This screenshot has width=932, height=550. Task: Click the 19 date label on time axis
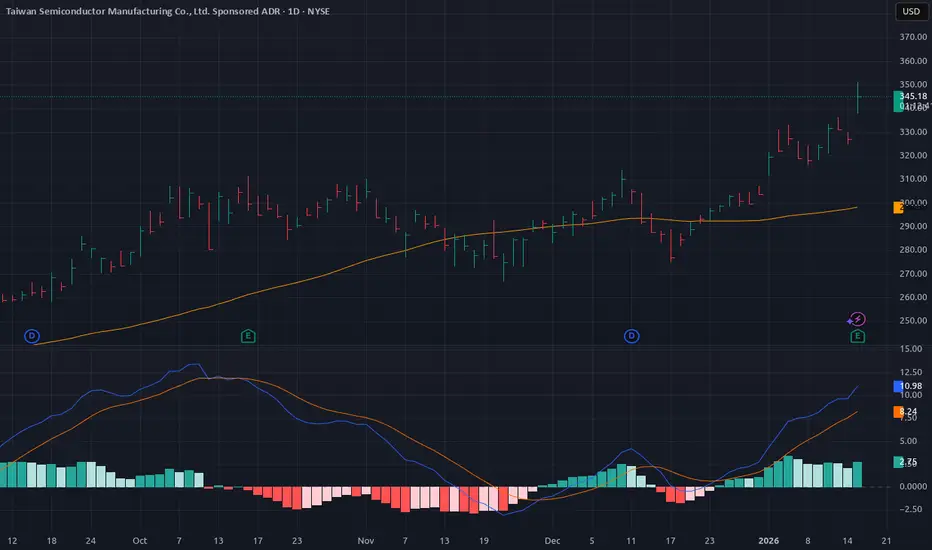484,540
